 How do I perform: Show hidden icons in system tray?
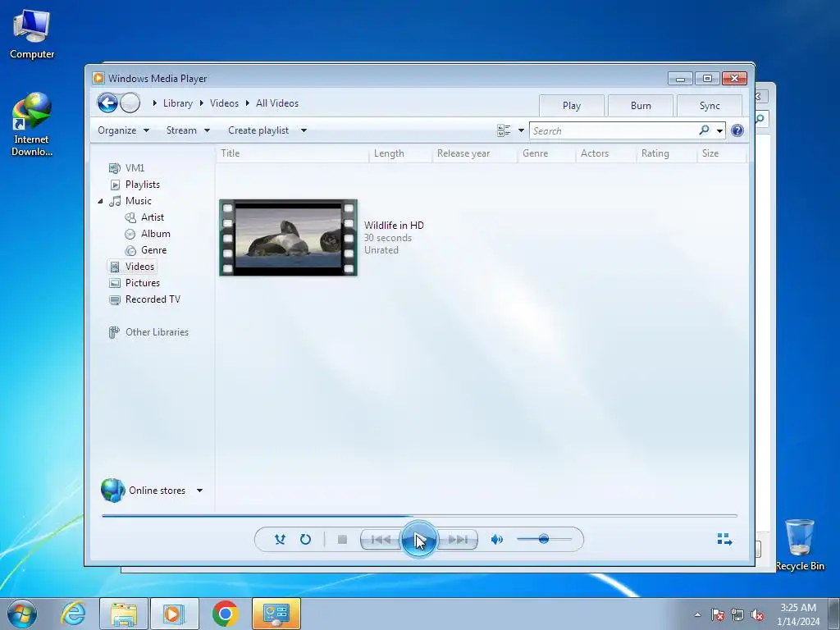[x=697, y=614]
